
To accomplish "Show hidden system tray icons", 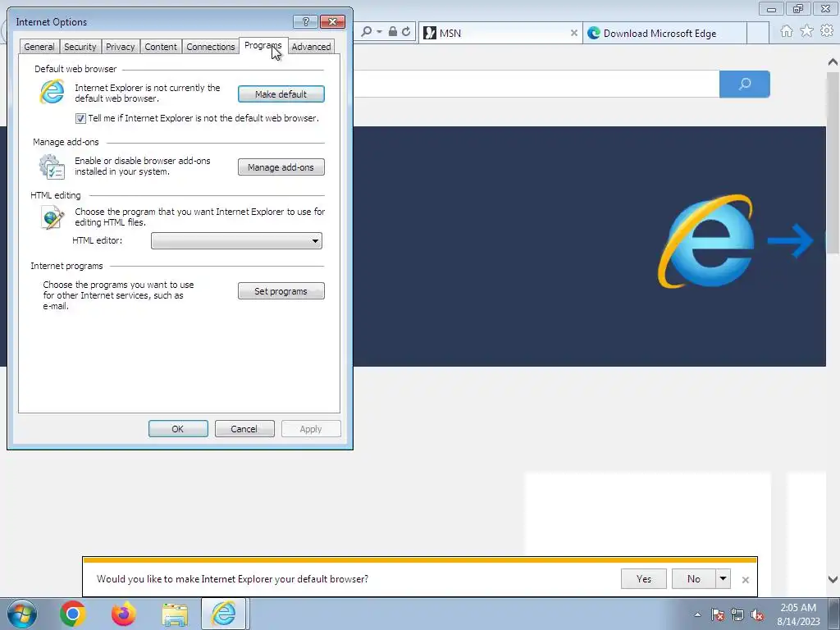I will click(x=697, y=615).
